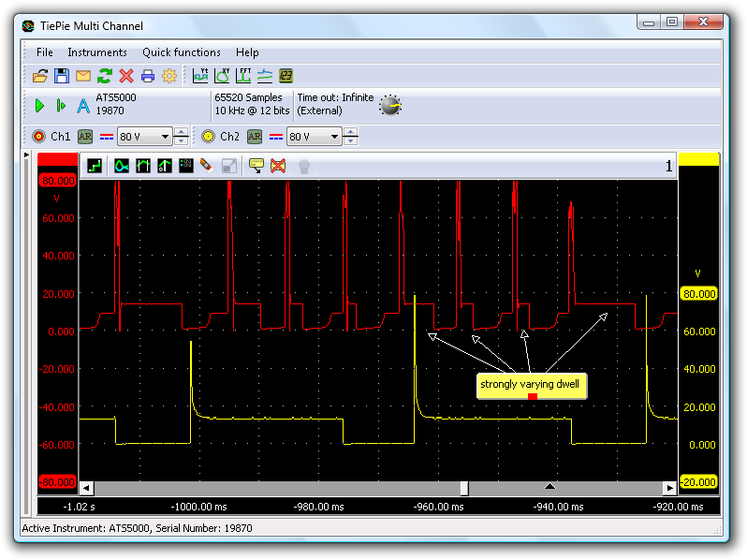
Task: Open the Instruments menu
Action: (x=97, y=52)
